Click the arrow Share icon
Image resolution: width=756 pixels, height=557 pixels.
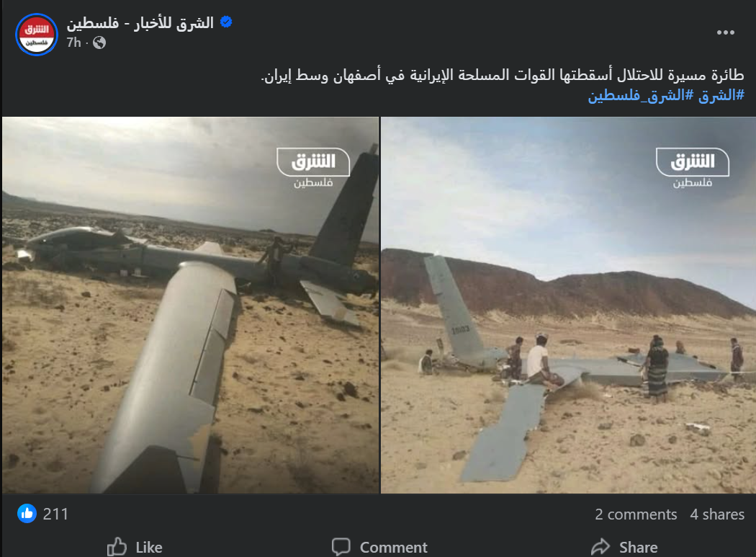click(600, 548)
